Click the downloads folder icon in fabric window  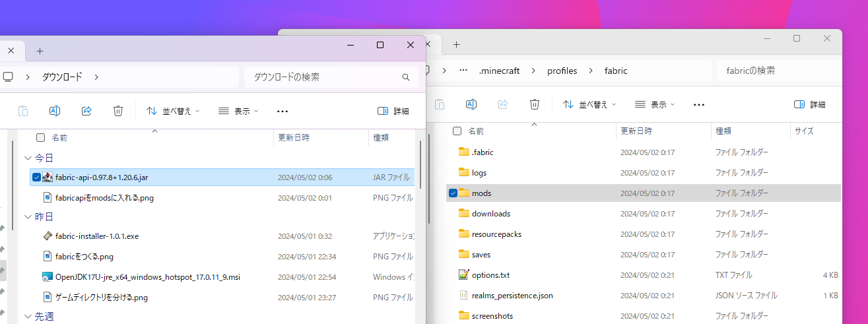click(x=463, y=213)
